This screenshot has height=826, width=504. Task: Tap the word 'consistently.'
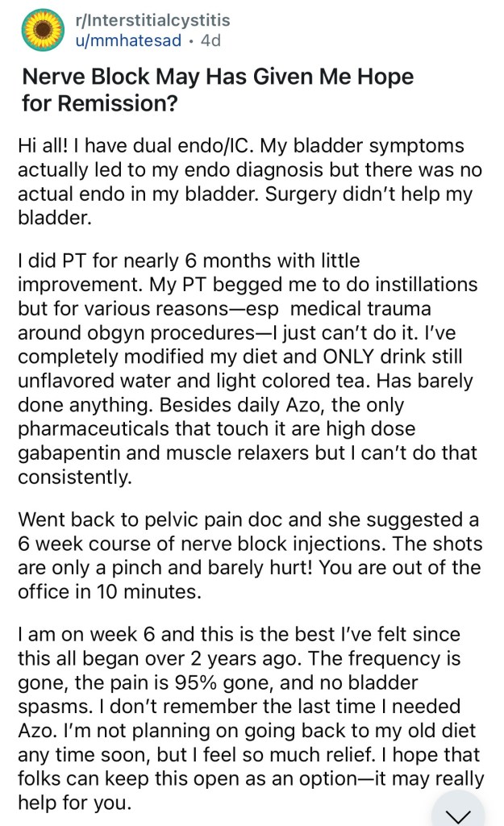click(74, 477)
